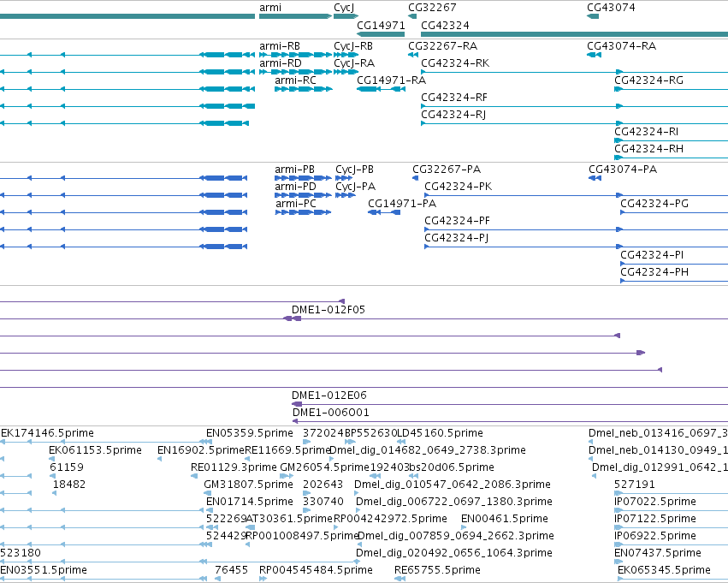Select protein CG42324-PJ
This screenshot has width=728, height=583.
coord(577,247)
